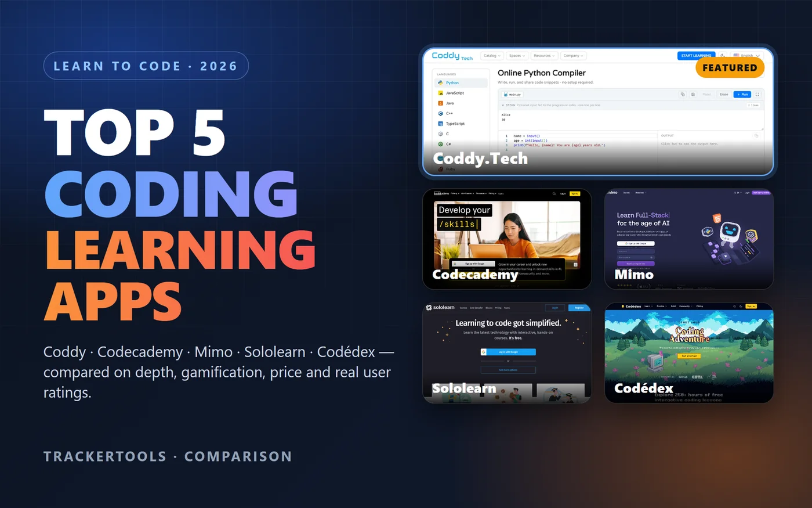Pick the C++ icon in Coddy languages list
The image size is (812, 508).
tap(441, 113)
